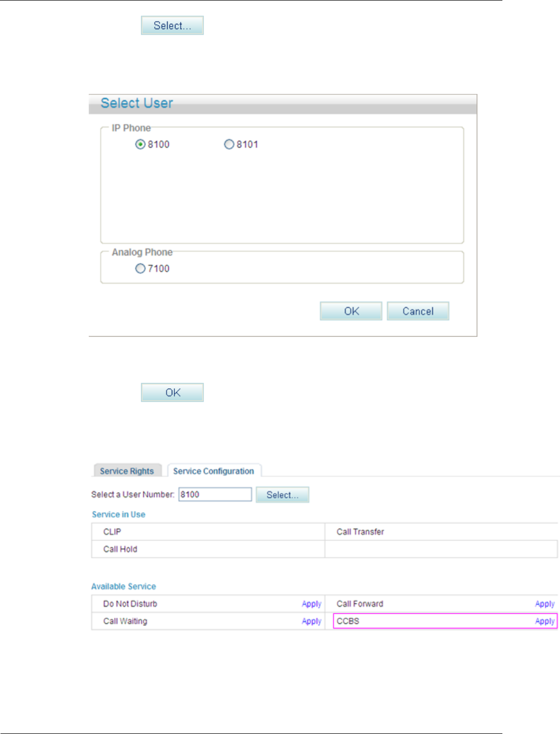Click the standalone OK button below the dialog
This screenshot has height=734, width=560.
click(x=172, y=392)
